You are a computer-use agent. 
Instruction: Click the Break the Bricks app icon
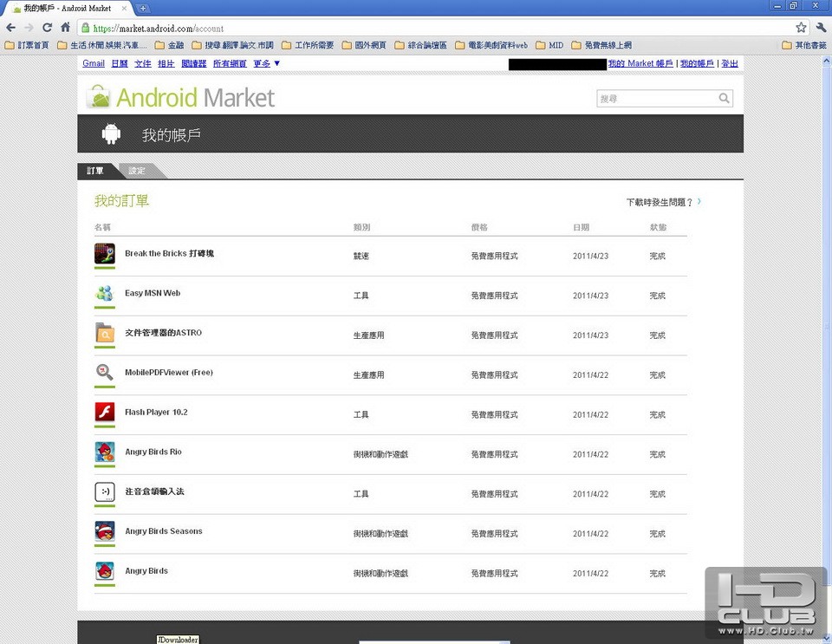[x=105, y=254]
